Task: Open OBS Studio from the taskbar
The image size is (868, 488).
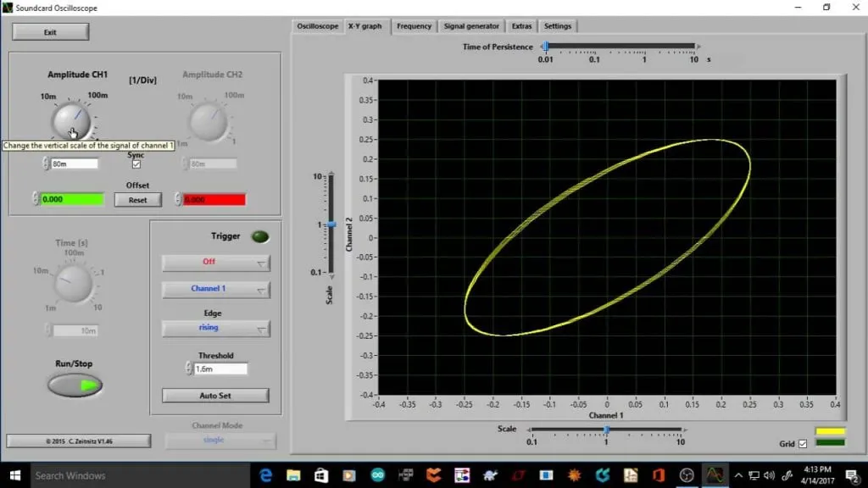Action: tap(686, 474)
